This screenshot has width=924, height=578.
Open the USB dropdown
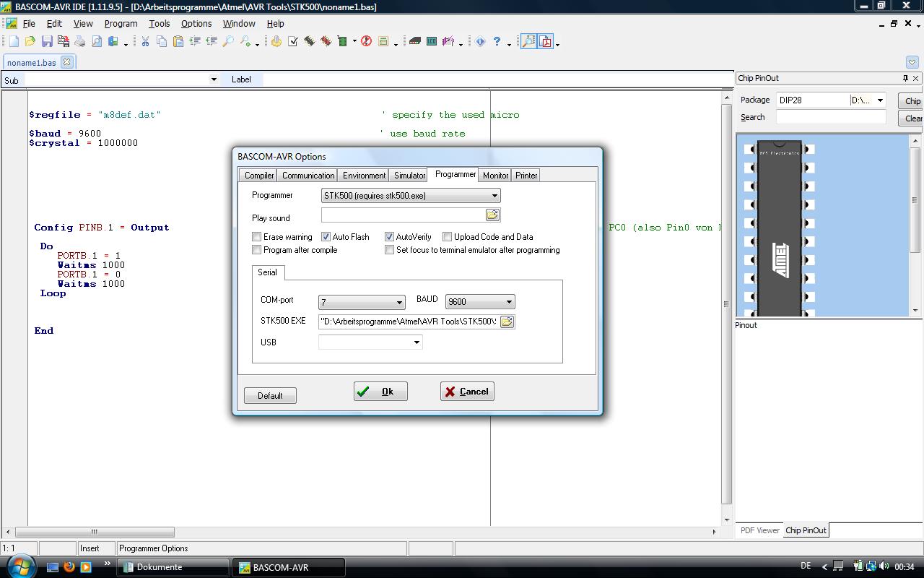(417, 342)
